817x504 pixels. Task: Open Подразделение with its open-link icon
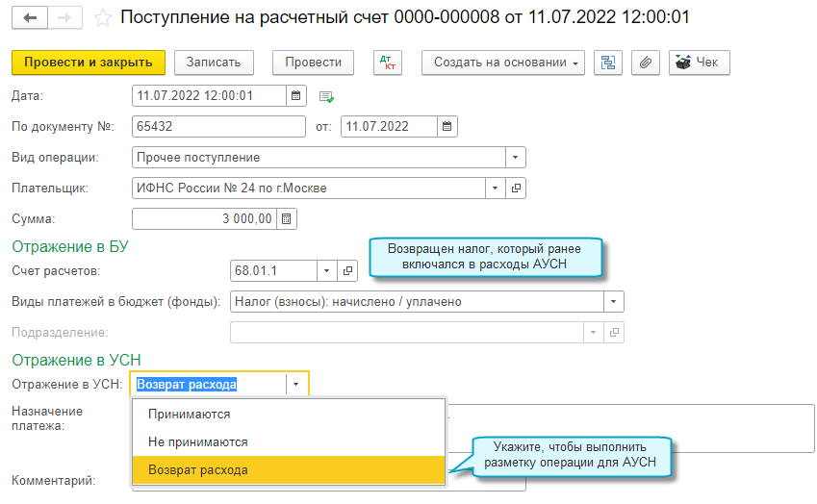[614, 332]
